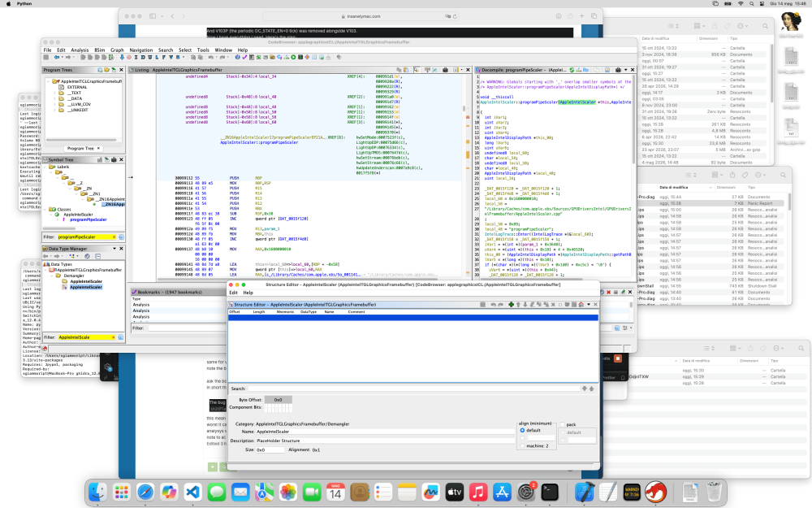
Task: Select AppleIntelScaler folder in Data Type Manager
Action: 86,281
